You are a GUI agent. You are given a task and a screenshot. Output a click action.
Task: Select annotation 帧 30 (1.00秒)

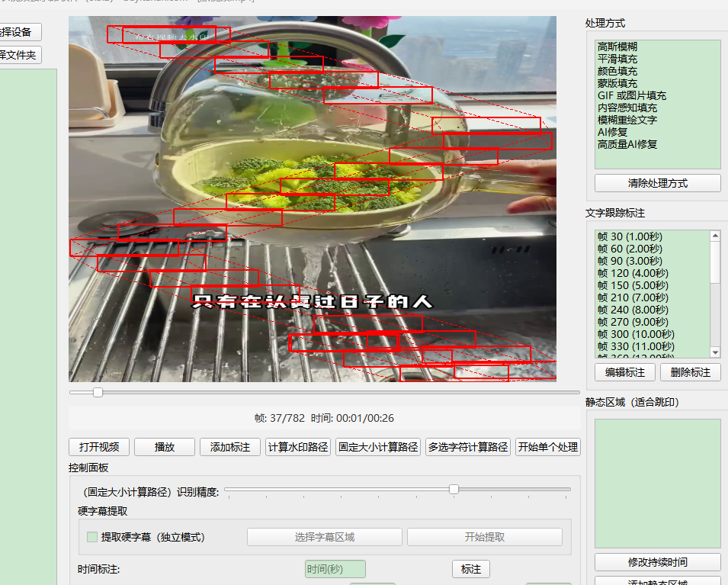630,236
